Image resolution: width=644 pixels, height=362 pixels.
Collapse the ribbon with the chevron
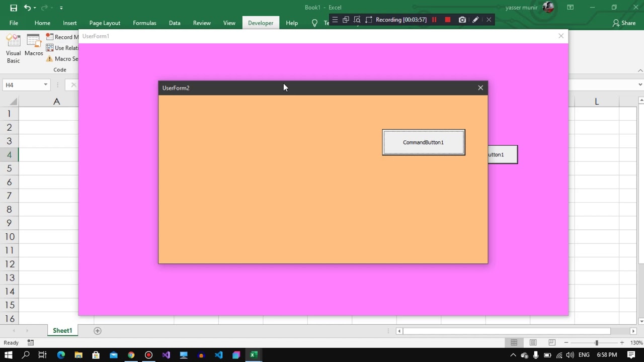640,70
